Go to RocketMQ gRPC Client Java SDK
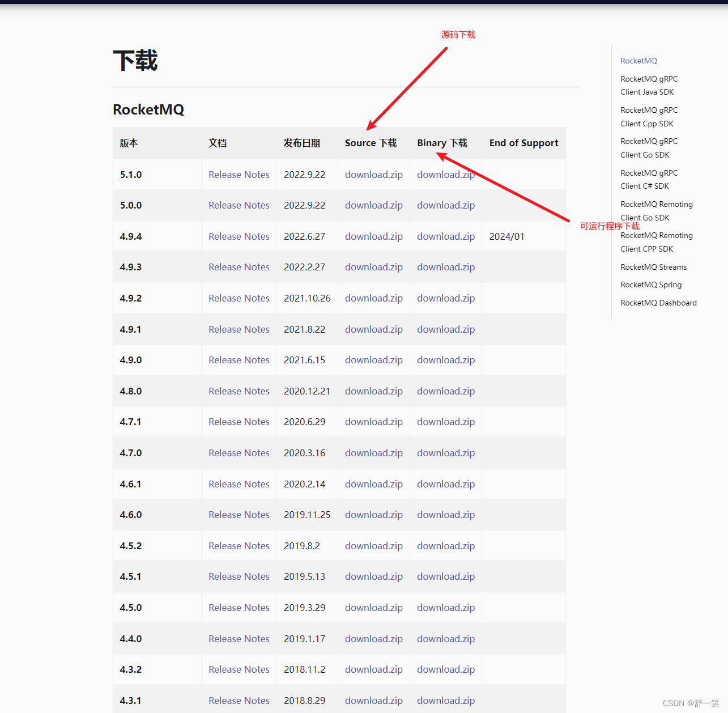Image resolution: width=728 pixels, height=713 pixels. 649,86
